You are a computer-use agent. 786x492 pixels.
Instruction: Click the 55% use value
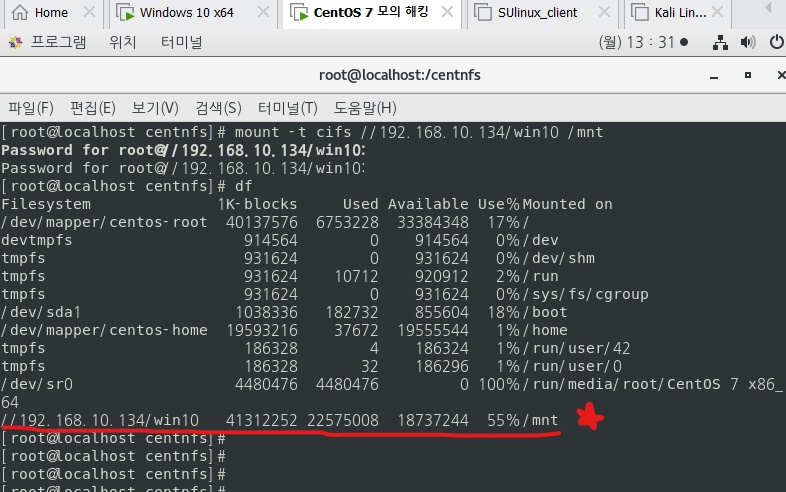503,420
